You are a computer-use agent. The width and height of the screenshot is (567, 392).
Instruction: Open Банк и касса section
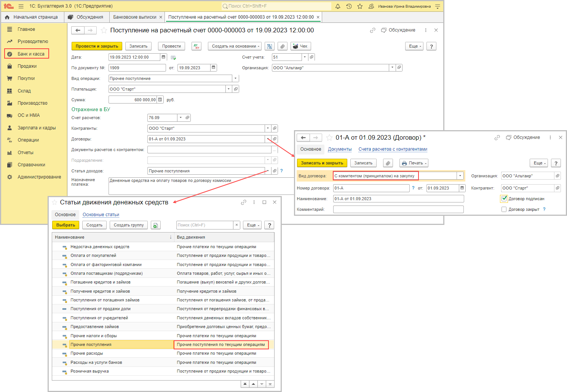[31, 54]
